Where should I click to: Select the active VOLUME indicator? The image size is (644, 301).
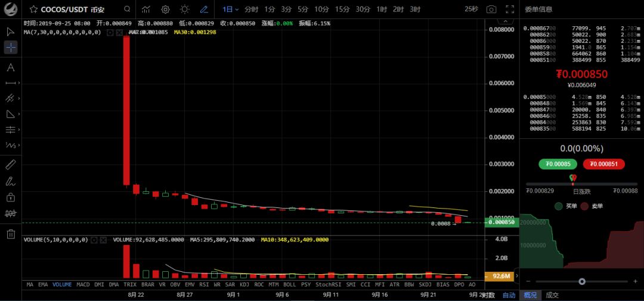62,284
